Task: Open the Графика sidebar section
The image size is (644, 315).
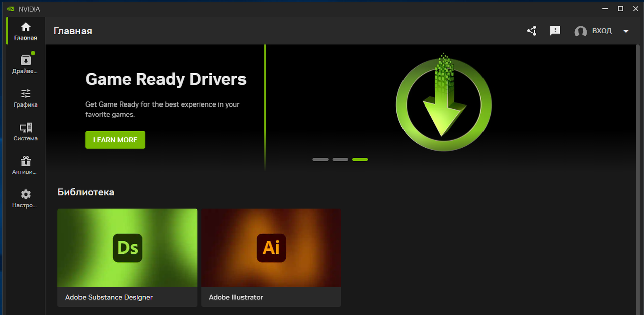Action: (x=26, y=97)
